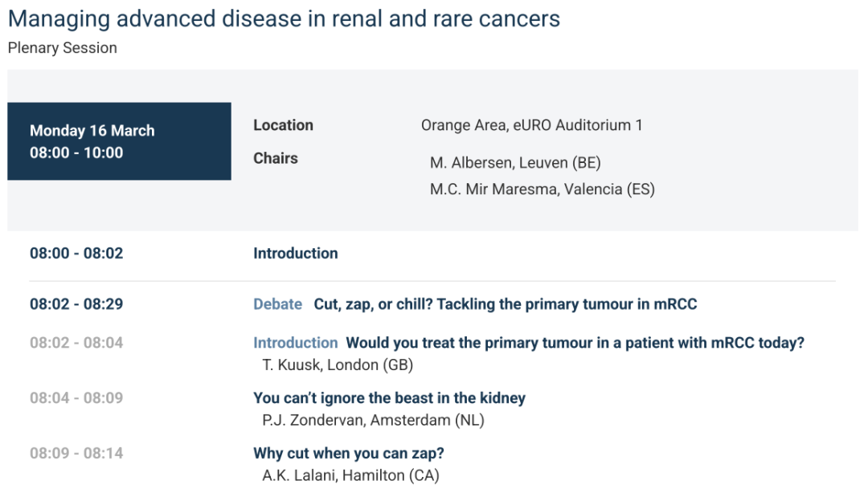Screen dimensions: 868x489
Task: Open 'Why cut when you can zap?' talk
Action: pos(349,454)
